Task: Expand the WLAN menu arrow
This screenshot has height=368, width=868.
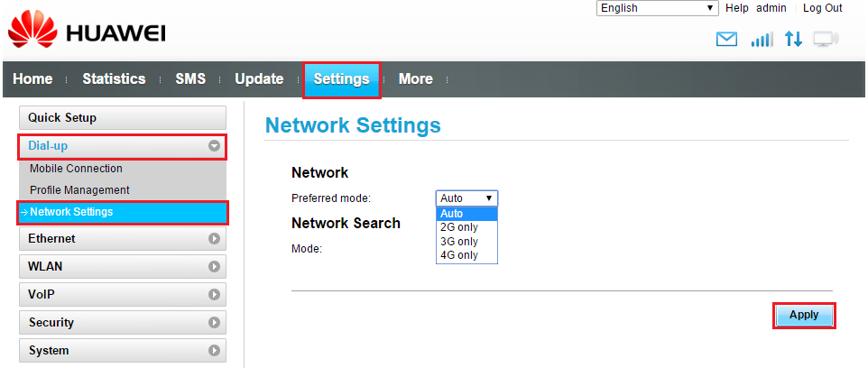Action: point(214,266)
